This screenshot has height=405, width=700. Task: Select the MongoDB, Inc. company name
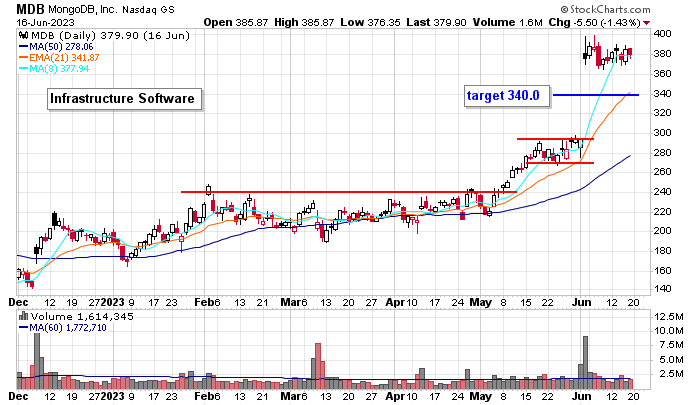click(x=83, y=9)
